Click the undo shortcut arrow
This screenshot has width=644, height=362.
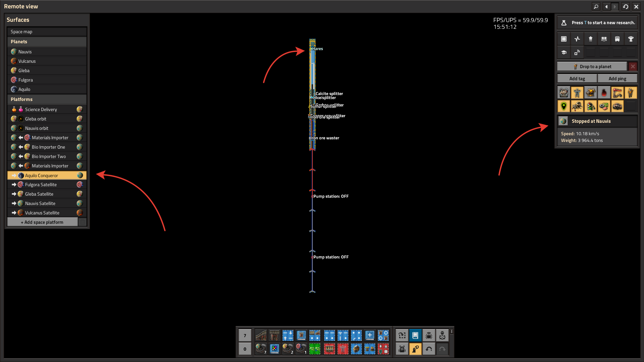(x=429, y=349)
